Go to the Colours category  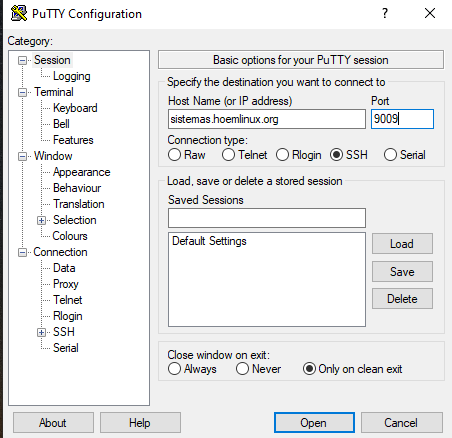click(70, 236)
